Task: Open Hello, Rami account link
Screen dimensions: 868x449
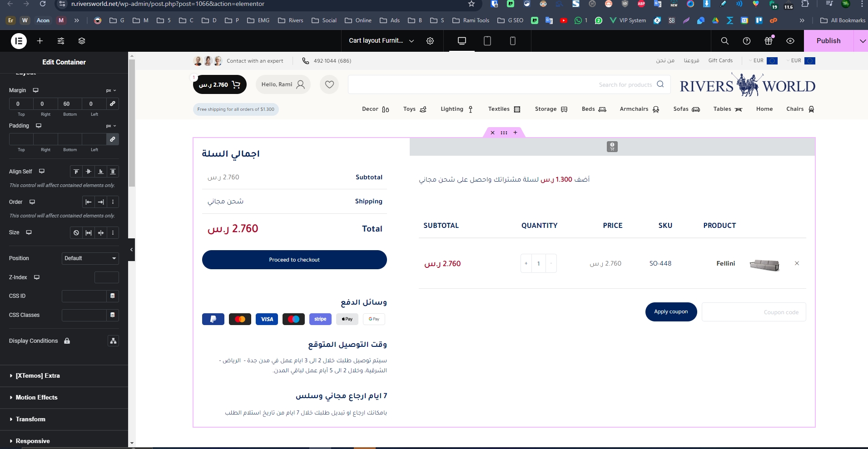Action: (x=283, y=84)
